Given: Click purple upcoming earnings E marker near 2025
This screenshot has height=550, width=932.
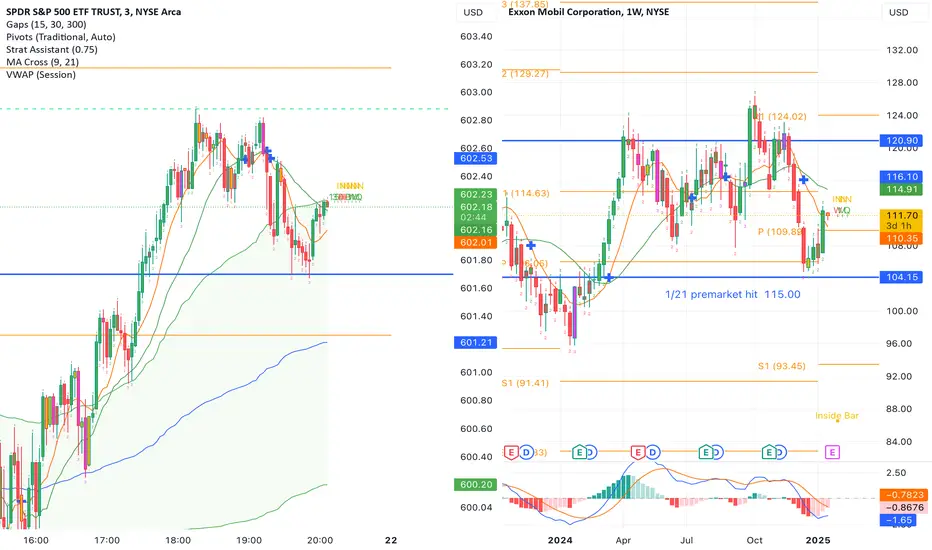Looking at the screenshot, I should point(832,452).
